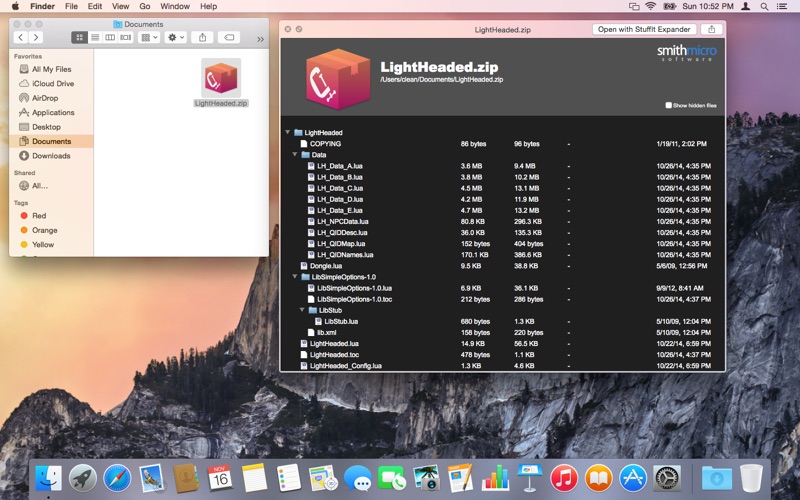Open iCloud Drive in sidebar

pyautogui.click(x=51, y=83)
